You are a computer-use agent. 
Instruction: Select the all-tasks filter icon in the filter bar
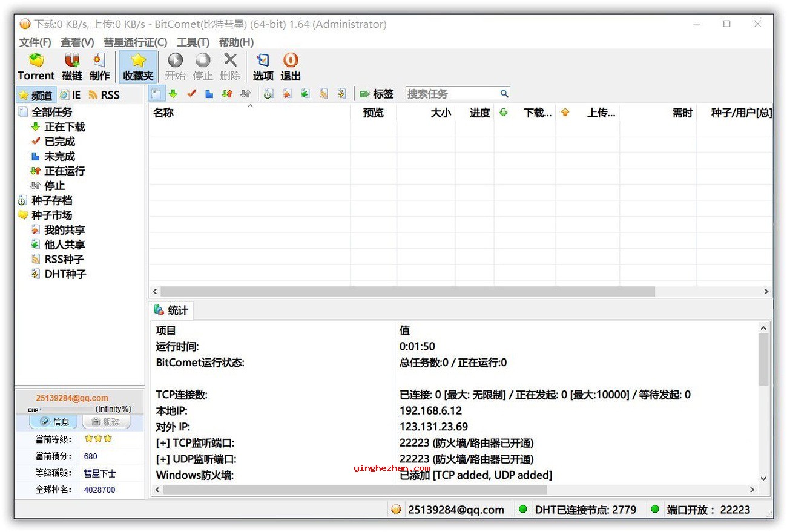pyautogui.click(x=156, y=94)
